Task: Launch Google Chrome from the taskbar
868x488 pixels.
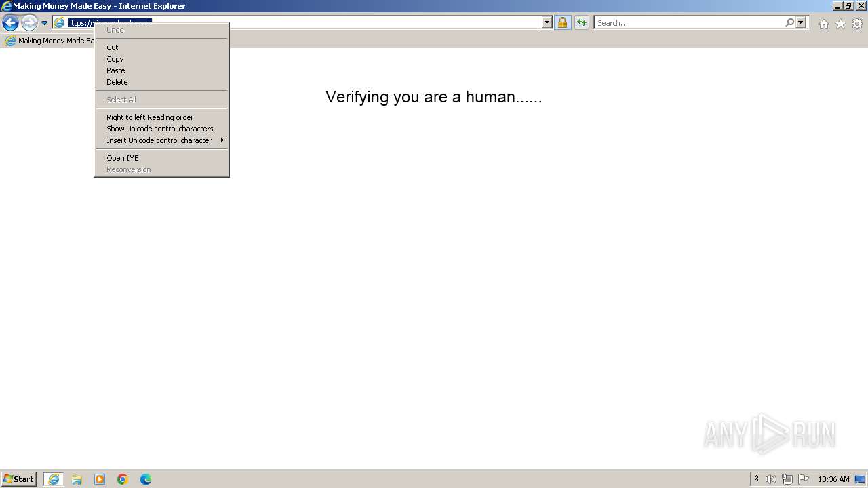Action: [x=123, y=479]
